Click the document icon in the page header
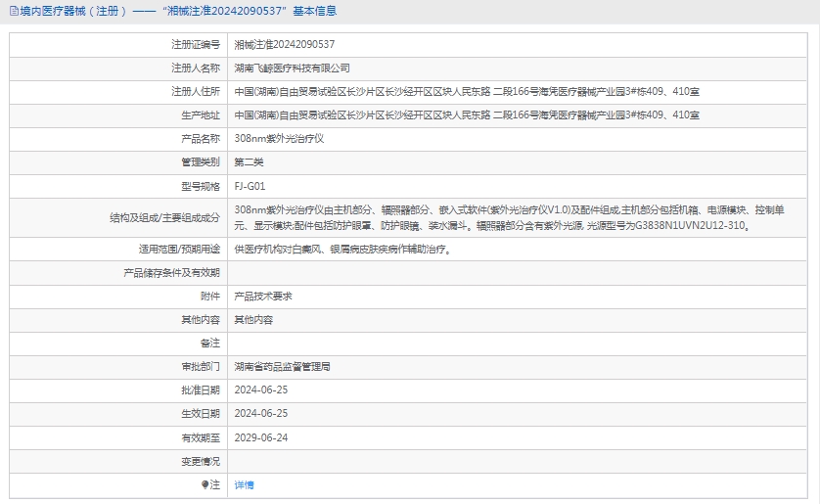Screen dimensions: 820x504 [x=11, y=11]
